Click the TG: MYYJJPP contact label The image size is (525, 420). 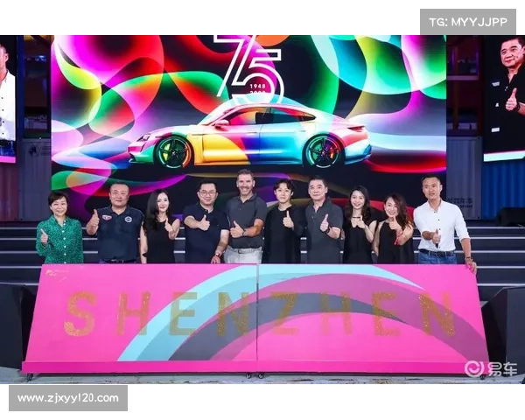468,21
